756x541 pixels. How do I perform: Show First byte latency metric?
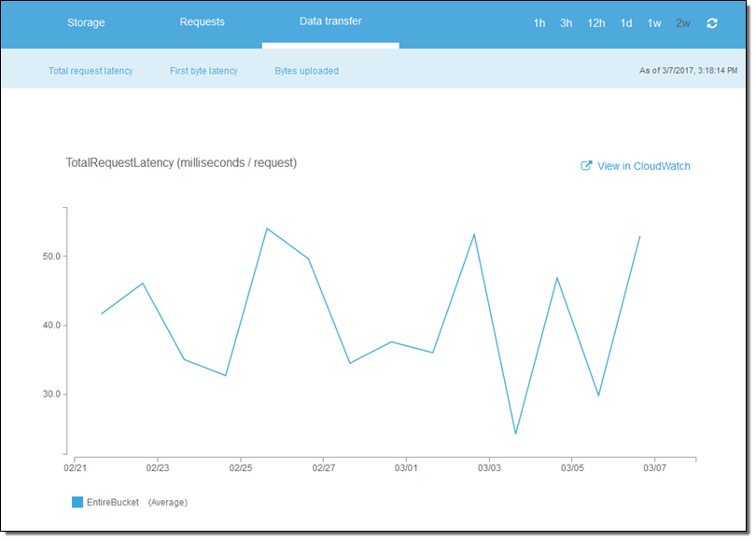[203, 71]
